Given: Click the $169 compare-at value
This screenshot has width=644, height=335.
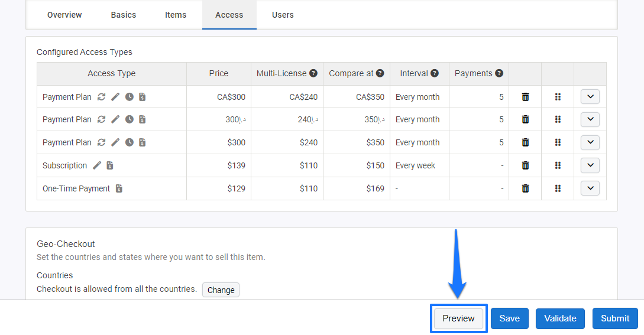Looking at the screenshot, I should pos(376,188).
